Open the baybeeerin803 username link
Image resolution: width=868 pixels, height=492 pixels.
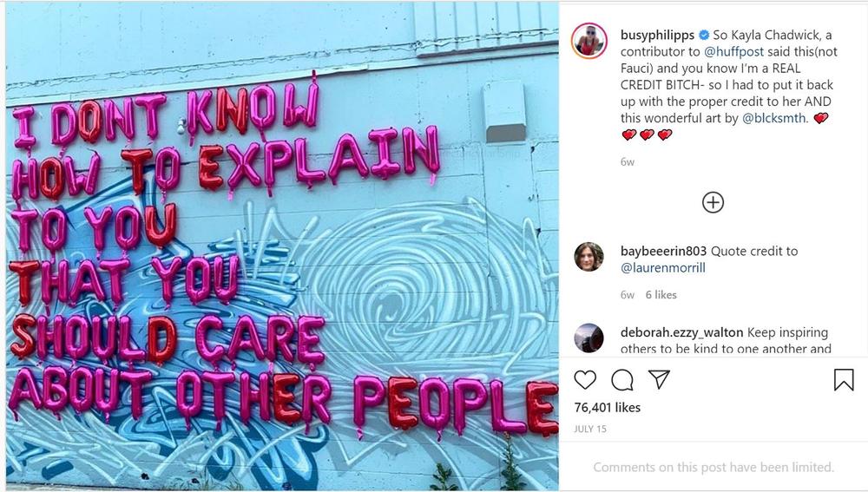click(663, 252)
